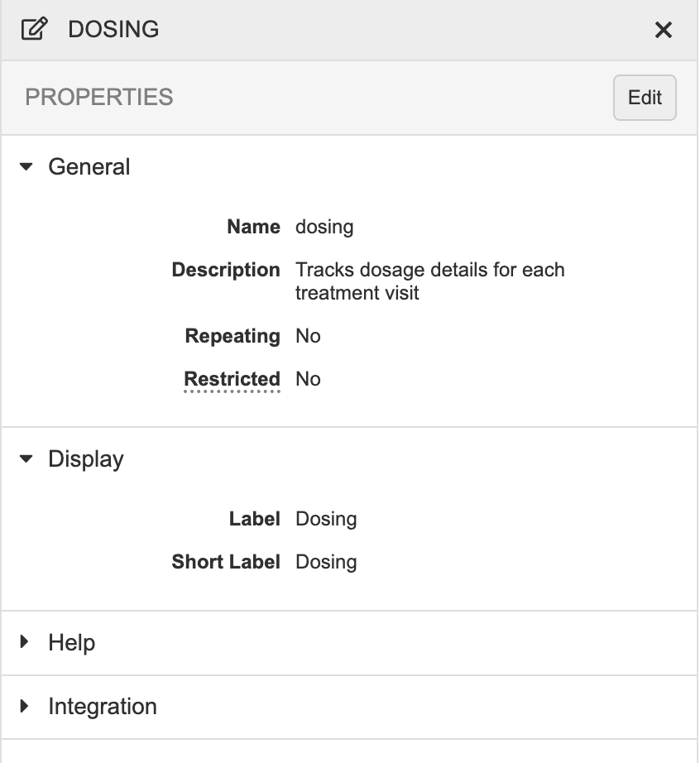The width and height of the screenshot is (700, 763).
Task: Expand the Help section triangle
Action: (25, 642)
